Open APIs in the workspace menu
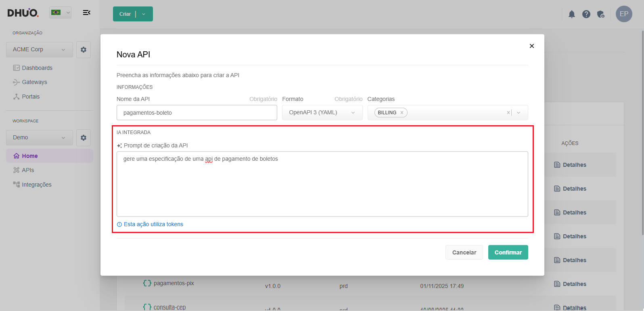 coord(28,170)
